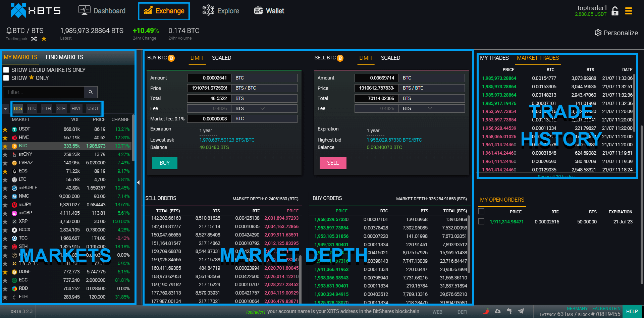This screenshot has width=644, height=318.
Task: Click the faucet icon in footer
Action: [x=509, y=311]
